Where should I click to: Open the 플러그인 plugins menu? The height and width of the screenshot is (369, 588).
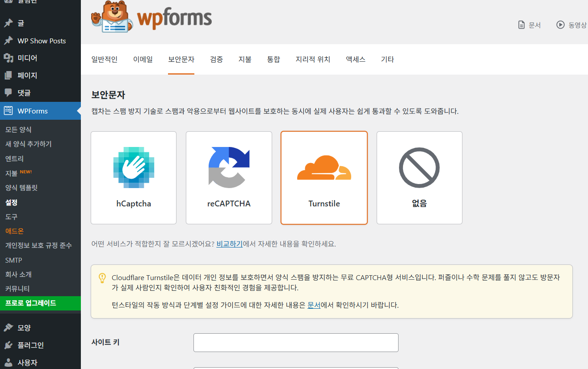(40, 345)
